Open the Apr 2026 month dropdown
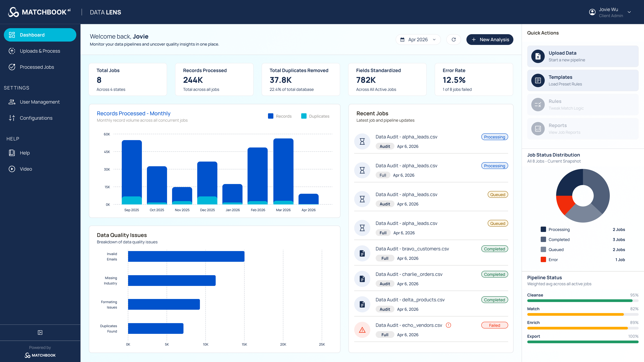644x362 pixels. 418,40
